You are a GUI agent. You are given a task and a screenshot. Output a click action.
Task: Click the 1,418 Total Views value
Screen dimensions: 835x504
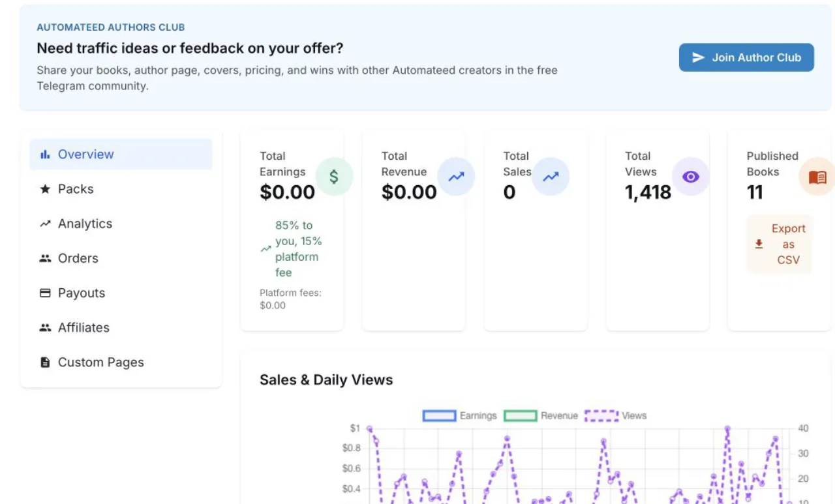pyautogui.click(x=648, y=192)
